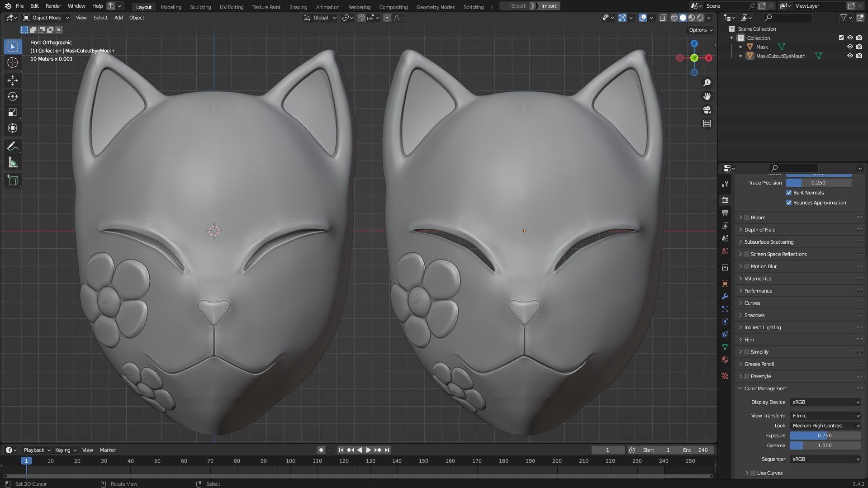Open the Render properties tab
This screenshot has width=868, height=488.
tap(725, 200)
